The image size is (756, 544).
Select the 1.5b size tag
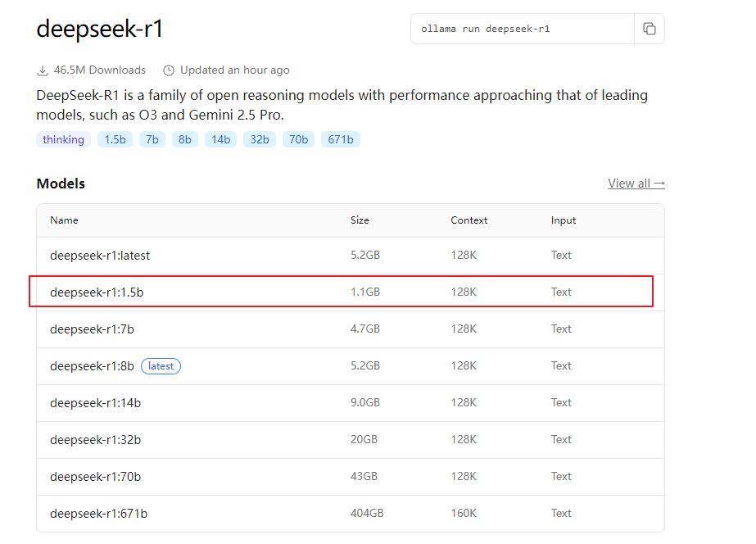pyautogui.click(x=115, y=139)
